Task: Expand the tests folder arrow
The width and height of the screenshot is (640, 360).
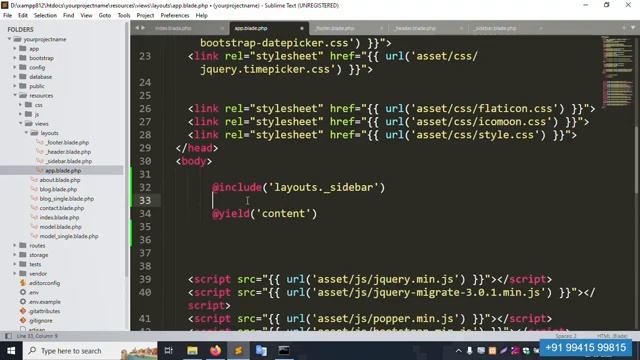Action: tap(15, 264)
